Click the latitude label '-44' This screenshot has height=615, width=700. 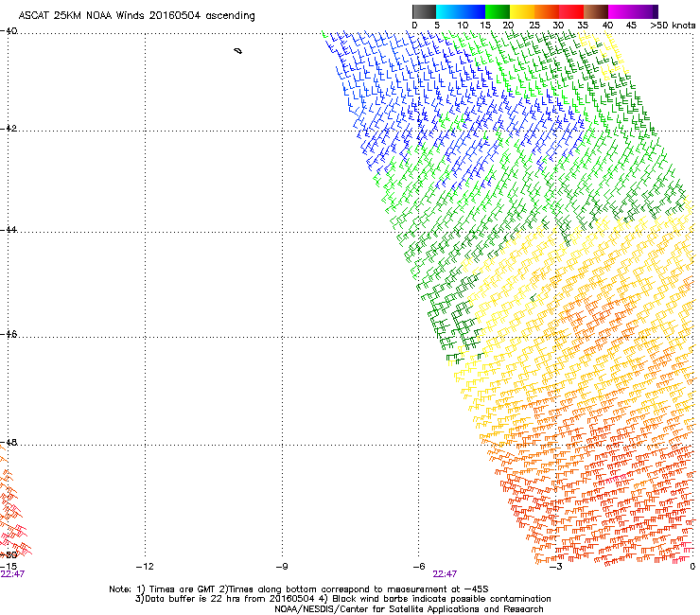(x=9, y=230)
